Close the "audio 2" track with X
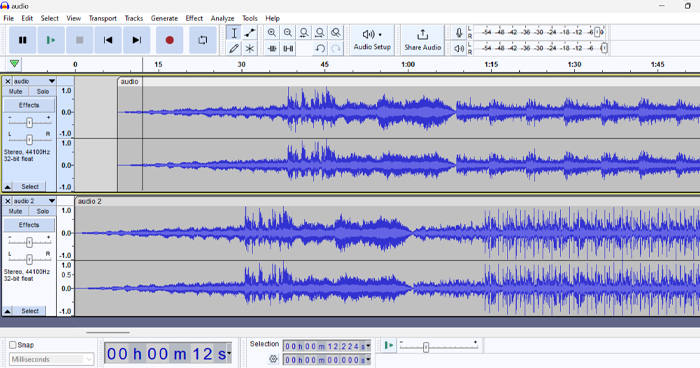The image size is (700, 368). click(x=8, y=201)
